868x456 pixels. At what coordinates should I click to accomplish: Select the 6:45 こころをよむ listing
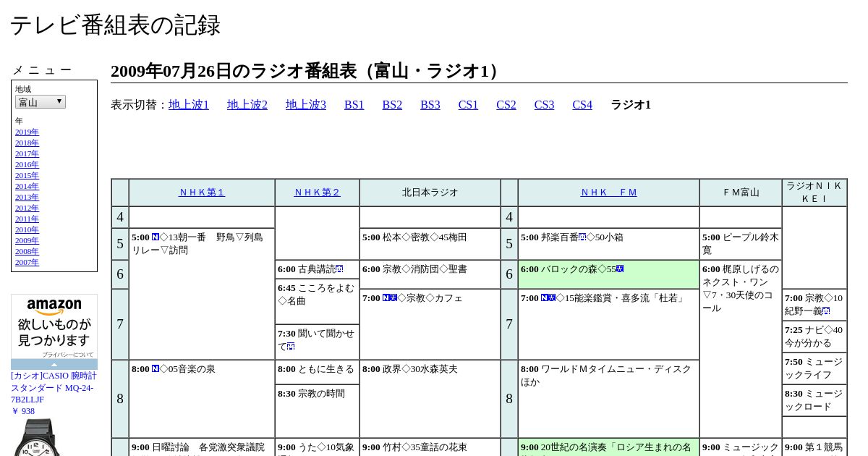coord(317,301)
